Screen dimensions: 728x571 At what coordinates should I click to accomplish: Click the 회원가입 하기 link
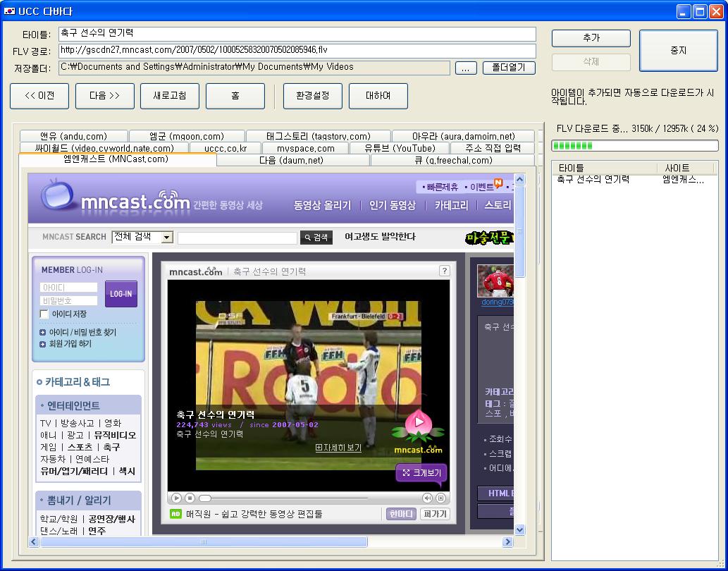click(70, 344)
